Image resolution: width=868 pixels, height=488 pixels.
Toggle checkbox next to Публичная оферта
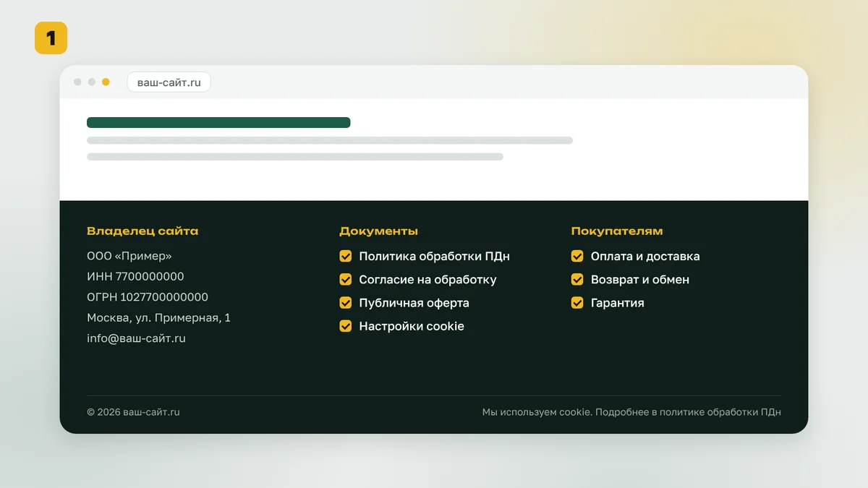tap(346, 303)
